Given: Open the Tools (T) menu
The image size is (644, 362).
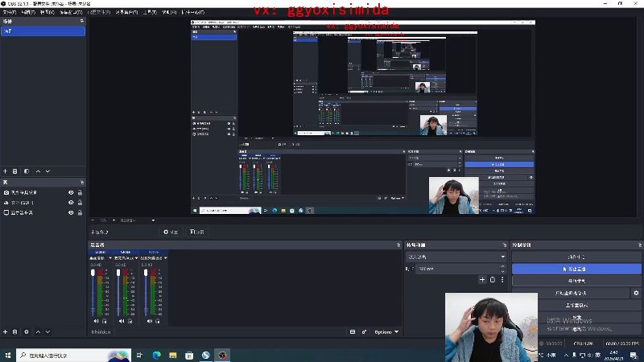Looking at the screenshot, I should (x=150, y=12).
